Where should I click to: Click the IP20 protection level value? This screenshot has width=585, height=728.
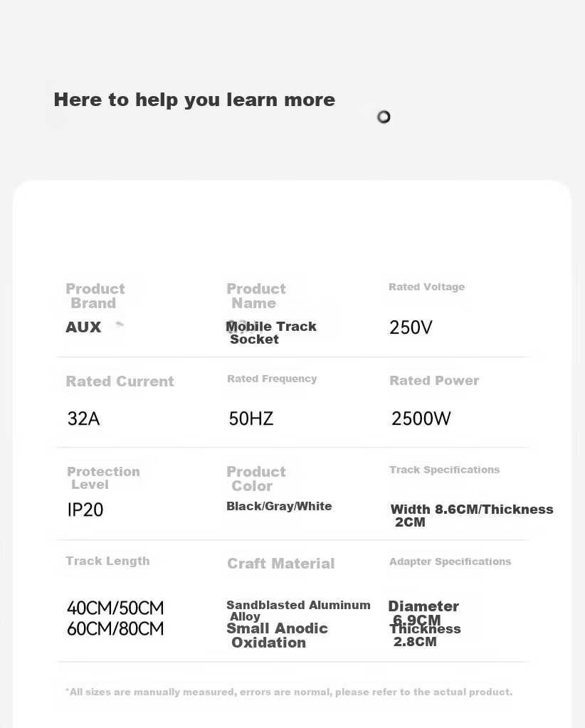85,510
